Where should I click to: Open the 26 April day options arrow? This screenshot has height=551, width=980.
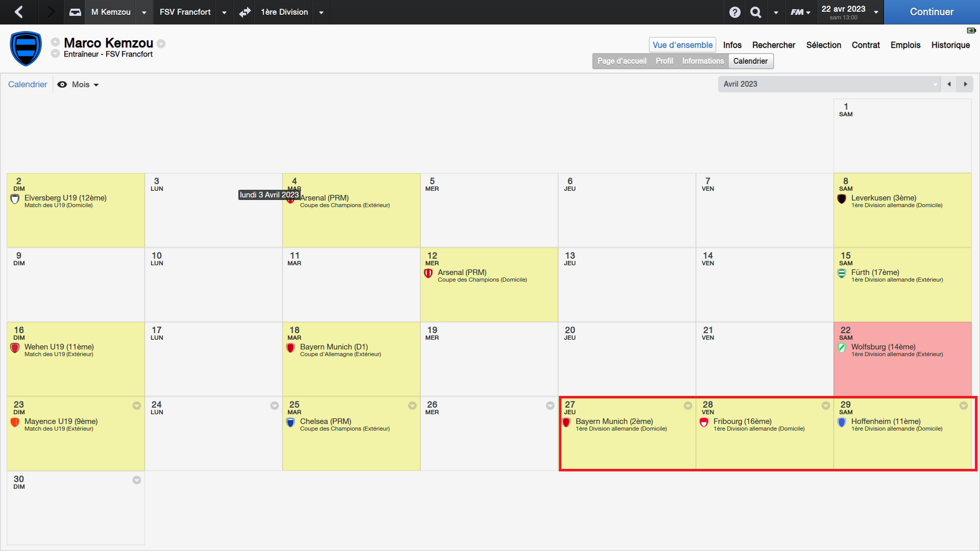pyautogui.click(x=550, y=406)
